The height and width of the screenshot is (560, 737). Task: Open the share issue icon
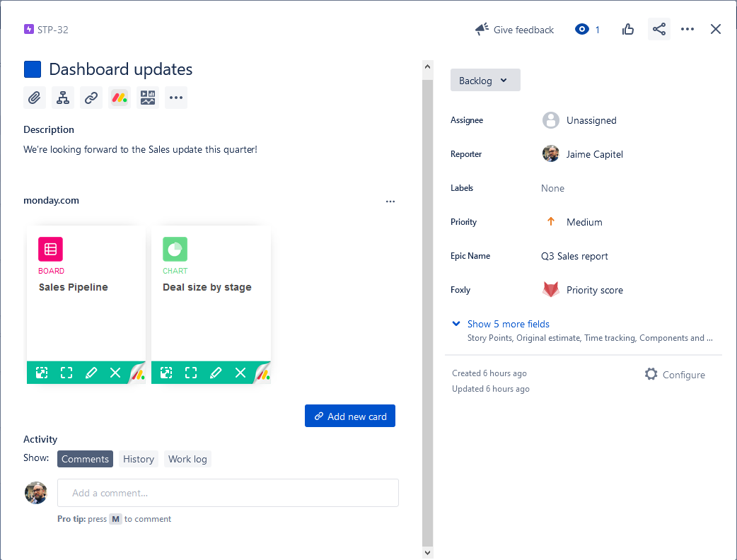(x=659, y=29)
